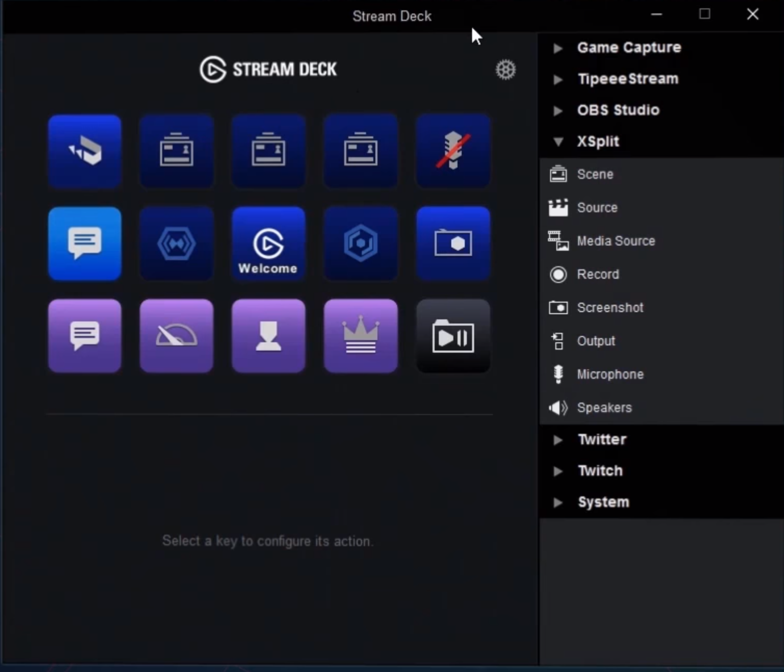
Task: Expand the Twitter category arrow
Action: [558, 440]
